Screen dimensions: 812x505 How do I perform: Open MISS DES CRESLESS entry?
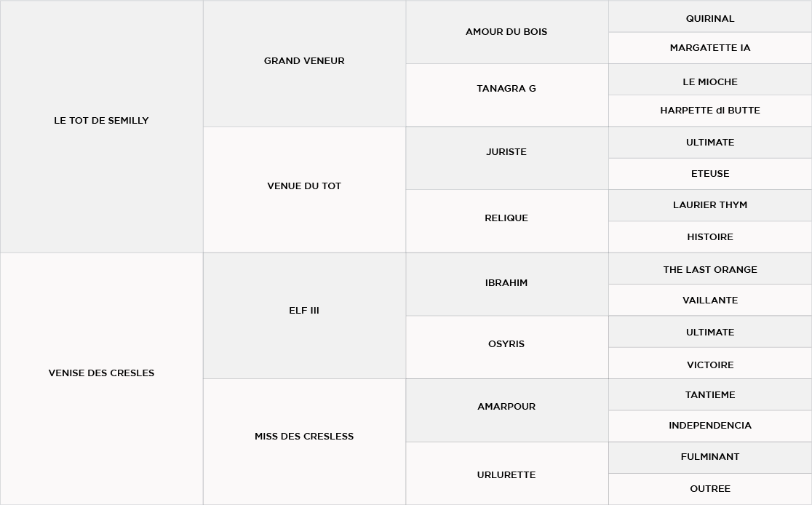(x=304, y=437)
